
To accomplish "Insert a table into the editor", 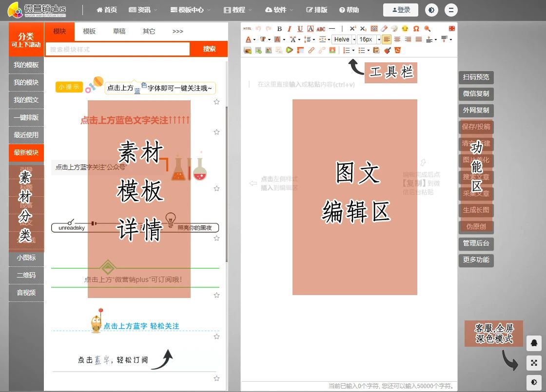I will (300, 51).
